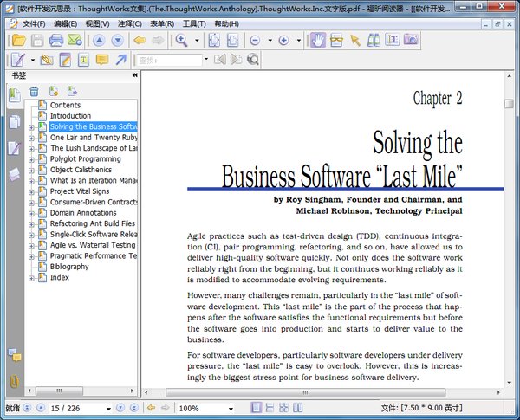520x420 pixels.
Task: Select the Hand tool
Action: (x=318, y=40)
